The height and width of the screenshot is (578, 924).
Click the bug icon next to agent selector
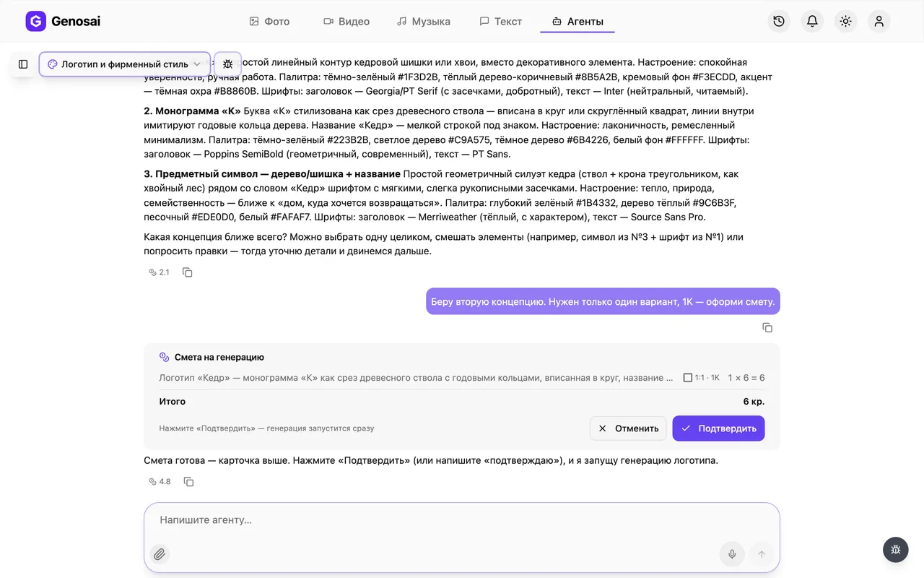tap(228, 64)
